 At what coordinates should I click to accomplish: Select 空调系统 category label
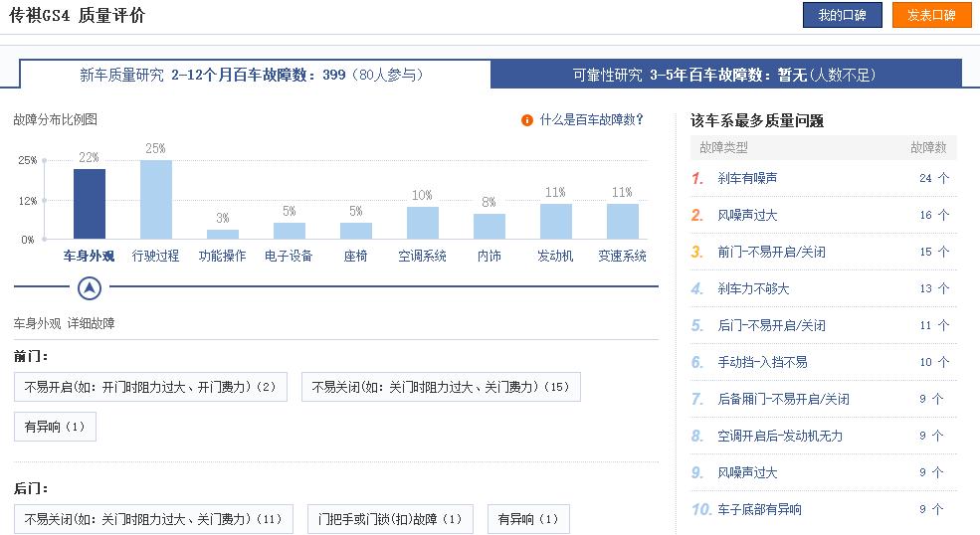pyautogui.click(x=423, y=256)
